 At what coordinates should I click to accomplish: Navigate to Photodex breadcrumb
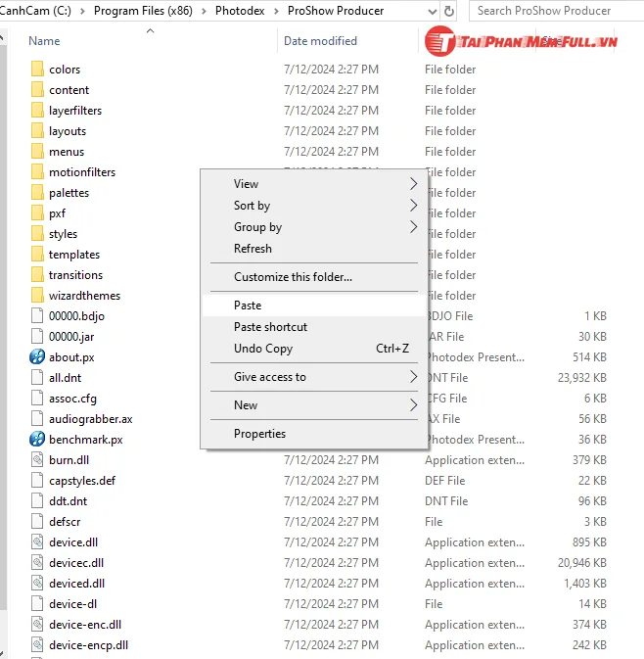tap(240, 11)
